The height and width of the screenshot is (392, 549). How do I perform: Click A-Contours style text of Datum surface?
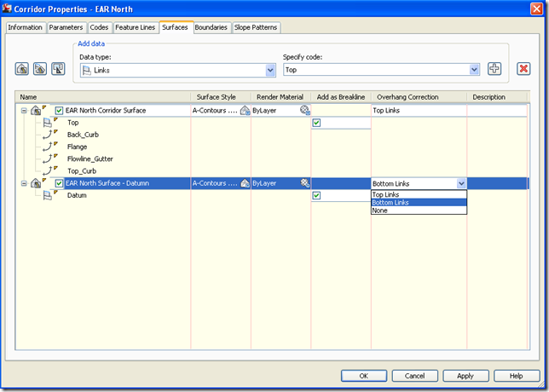pos(215,183)
